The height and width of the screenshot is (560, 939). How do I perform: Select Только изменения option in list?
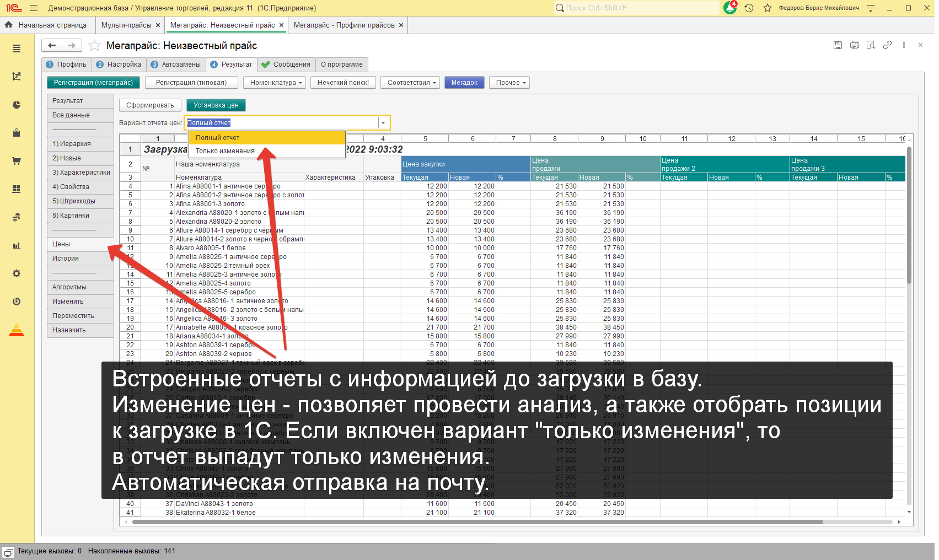[x=267, y=151]
